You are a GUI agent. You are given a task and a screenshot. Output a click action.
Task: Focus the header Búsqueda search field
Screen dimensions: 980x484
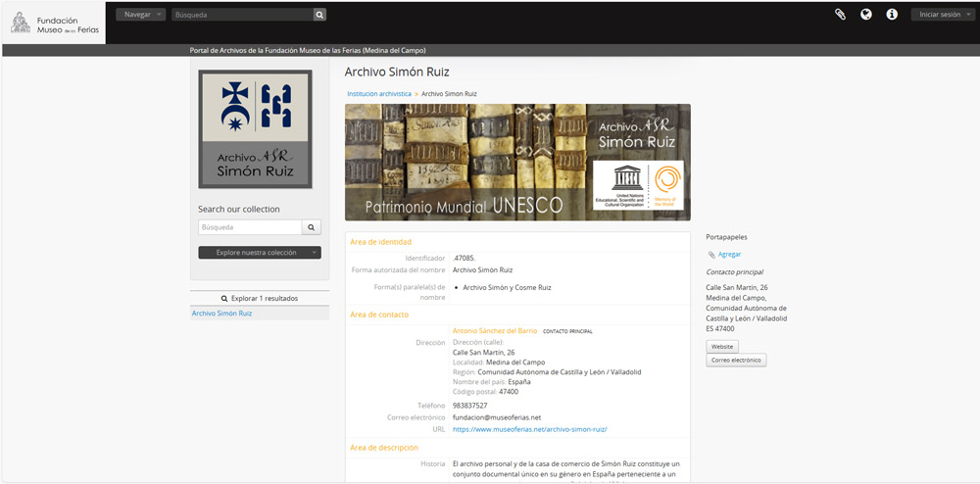coord(242,15)
